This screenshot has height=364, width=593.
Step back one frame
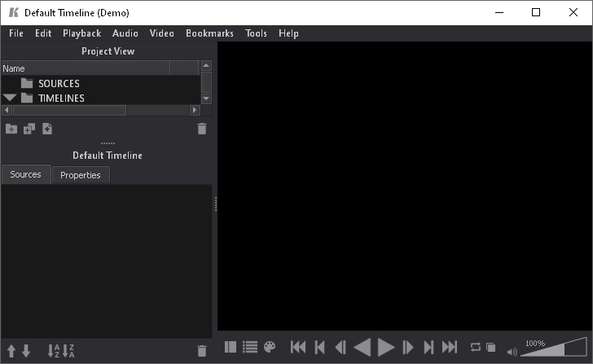tap(340, 347)
